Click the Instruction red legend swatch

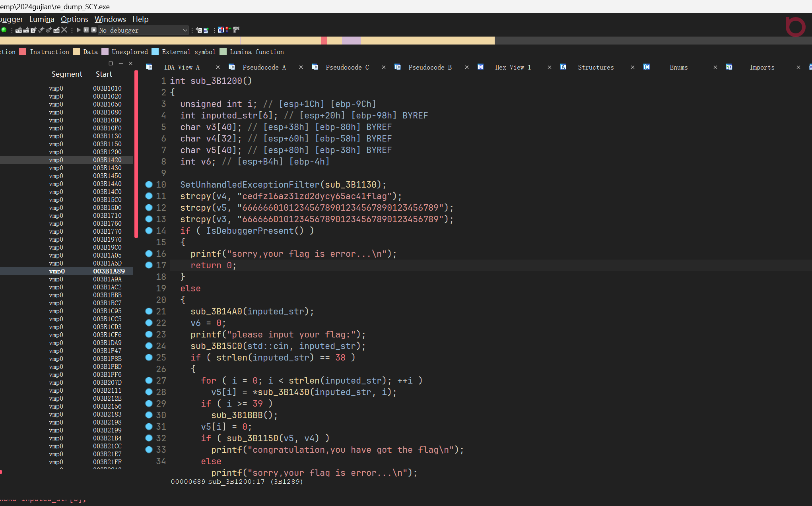click(23, 52)
